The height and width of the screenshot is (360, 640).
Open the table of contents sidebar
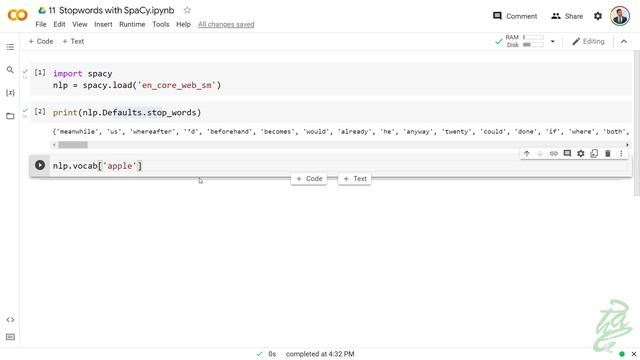(x=10, y=47)
